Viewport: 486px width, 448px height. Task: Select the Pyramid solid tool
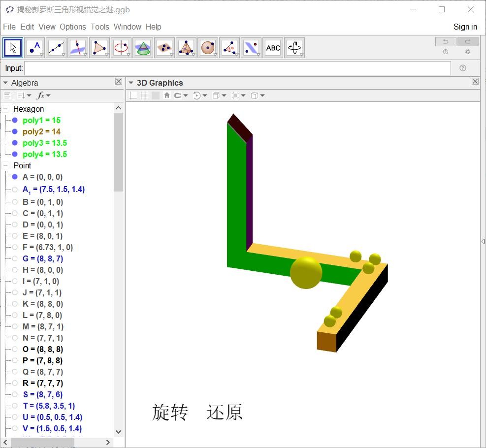point(186,48)
